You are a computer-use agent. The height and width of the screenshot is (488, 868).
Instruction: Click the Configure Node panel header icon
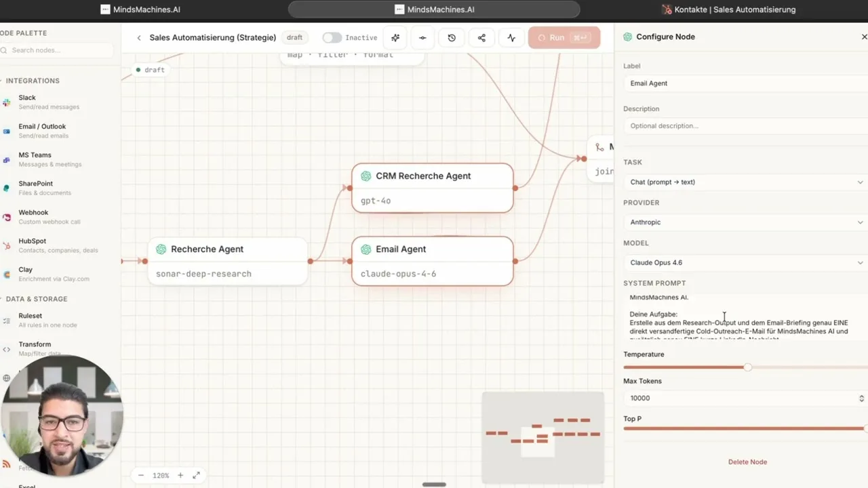(627, 37)
